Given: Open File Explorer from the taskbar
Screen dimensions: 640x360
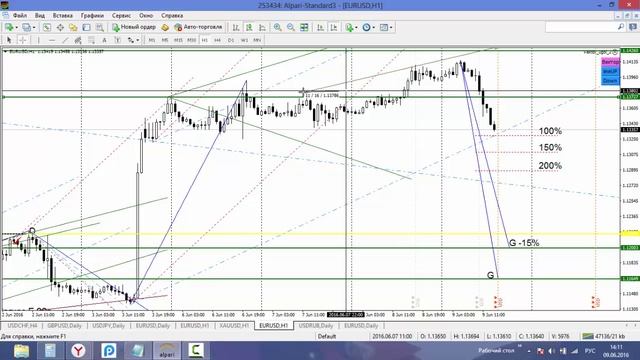Looking at the screenshot, I should click(21, 351).
